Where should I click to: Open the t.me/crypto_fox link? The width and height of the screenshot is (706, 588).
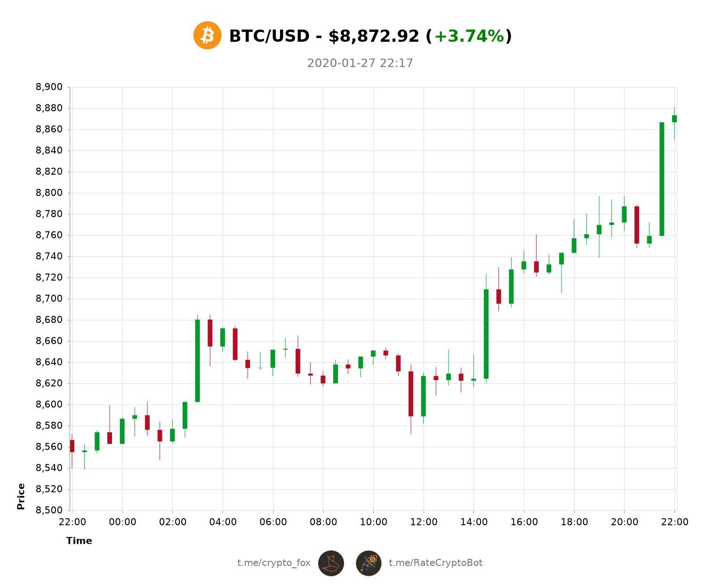(x=273, y=563)
